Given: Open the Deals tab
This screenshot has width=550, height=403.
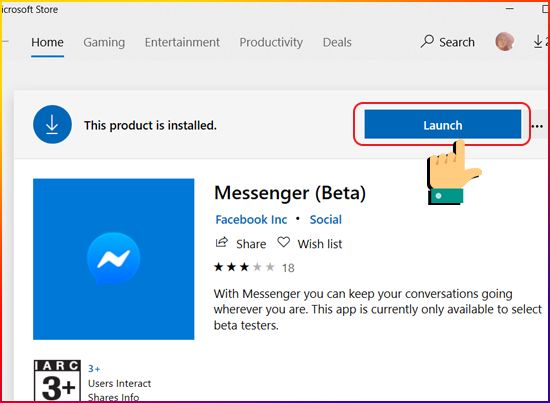Looking at the screenshot, I should pyautogui.click(x=337, y=42).
